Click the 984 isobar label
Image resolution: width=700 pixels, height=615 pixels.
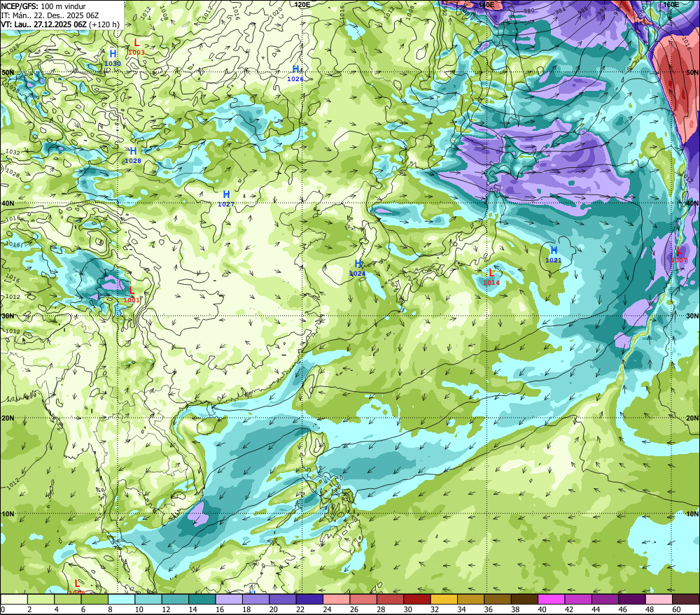point(561,10)
